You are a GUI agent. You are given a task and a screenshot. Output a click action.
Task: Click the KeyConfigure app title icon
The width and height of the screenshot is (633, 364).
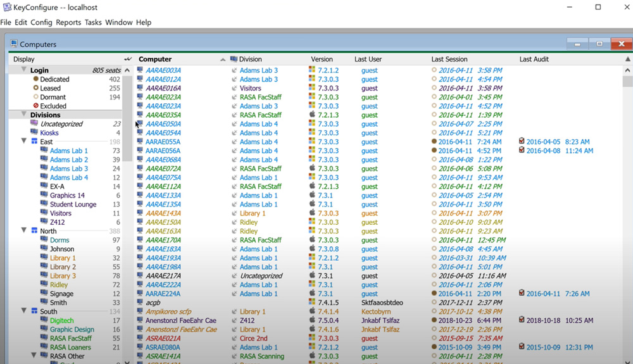coord(7,7)
